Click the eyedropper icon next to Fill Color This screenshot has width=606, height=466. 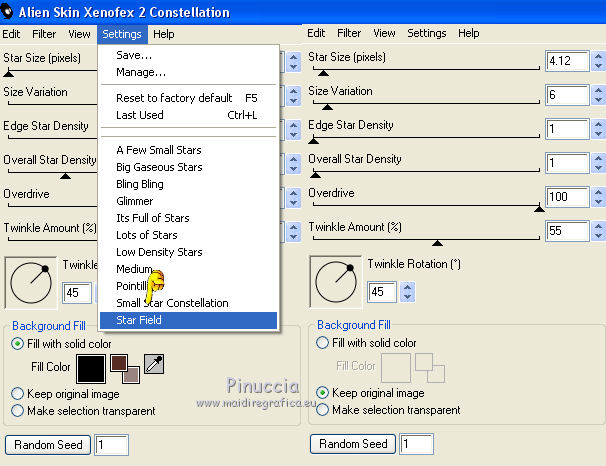[154, 364]
